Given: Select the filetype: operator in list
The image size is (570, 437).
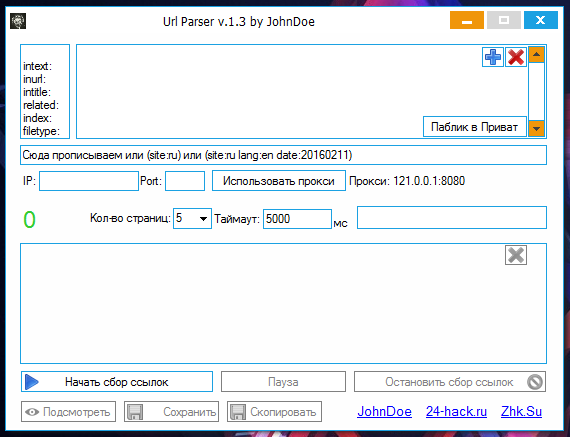Looking at the screenshot, I should tap(41, 131).
